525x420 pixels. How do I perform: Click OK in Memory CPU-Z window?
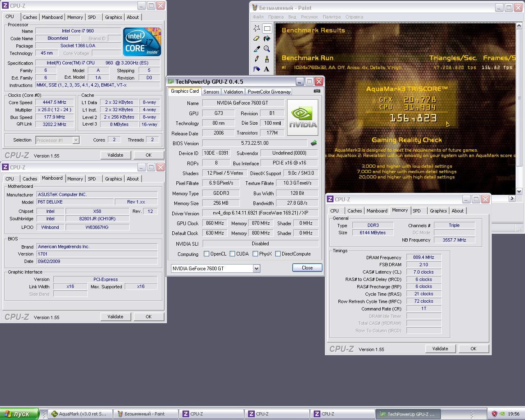473,349
